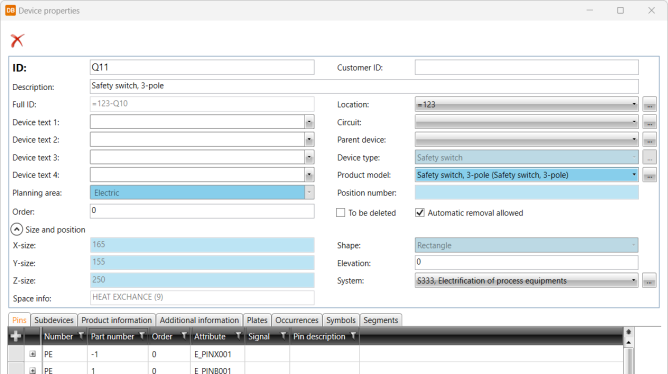Sort by the Pin description column header
The width and height of the screenshot is (668, 374).
pos(319,336)
